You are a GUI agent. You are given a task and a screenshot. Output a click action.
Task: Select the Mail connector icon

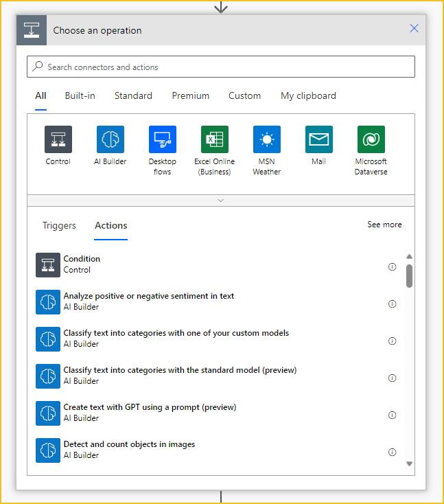pyautogui.click(x=319, y=139)
